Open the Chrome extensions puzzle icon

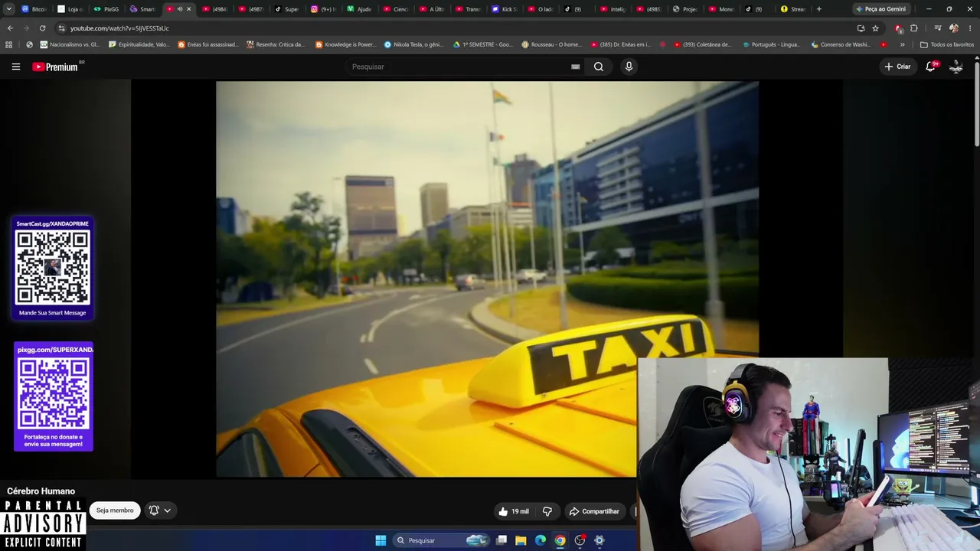click(x=913, y=28)
